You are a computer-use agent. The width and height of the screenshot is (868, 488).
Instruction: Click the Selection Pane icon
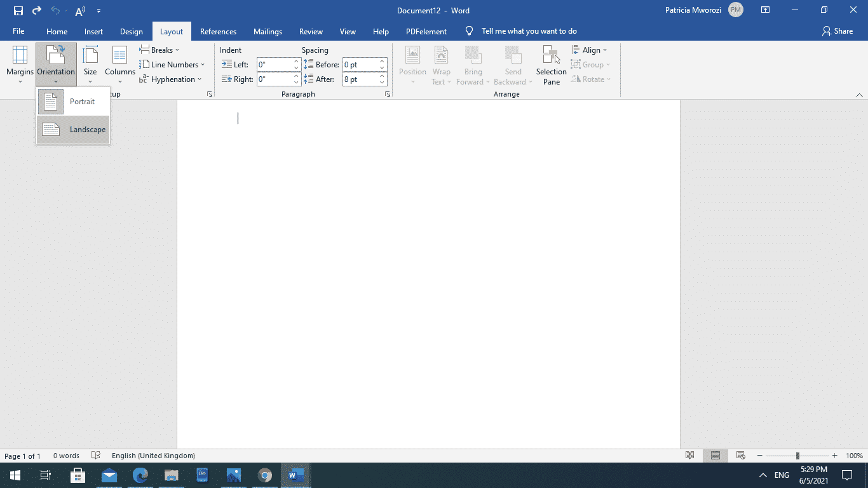pos(551,65)
